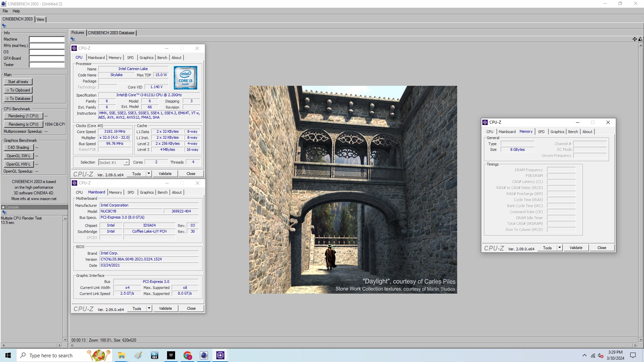Viewport: 644px width, 362px height.
Task: Click Validate in CPU-Z Memory window
Action: pos(576,248)
